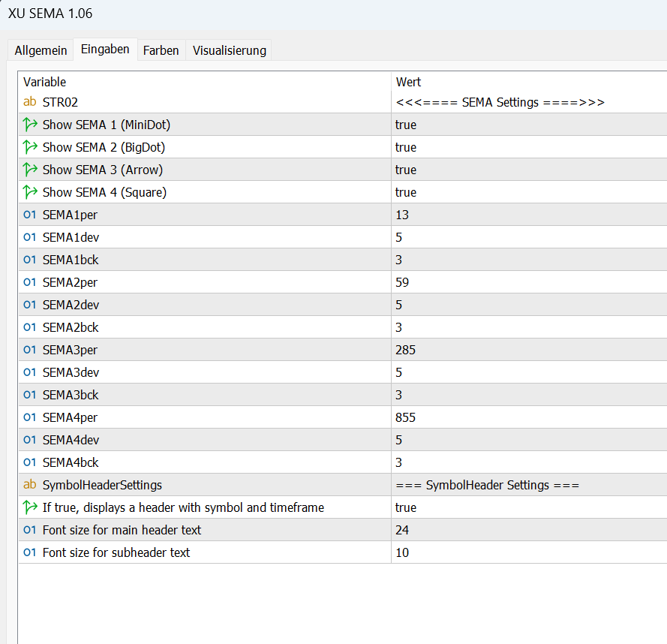Select the main header font size value 24

(x=402, y=530)
